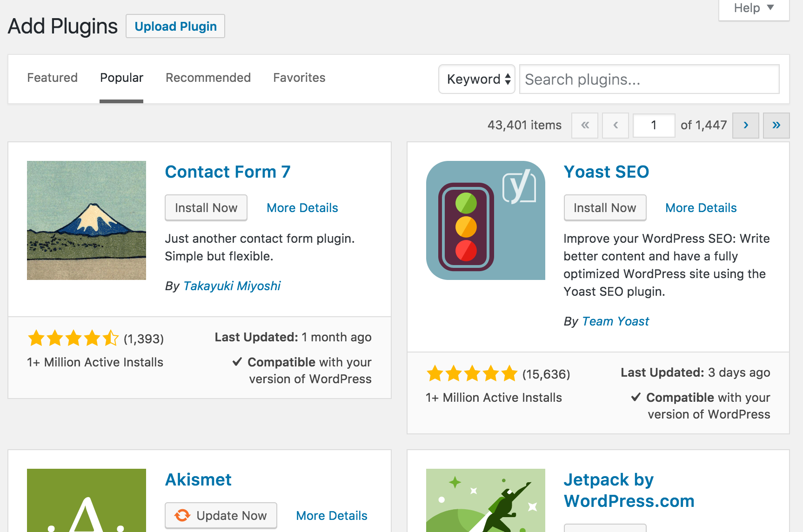View More Details for Contact Form 7
The image size is (803, 532).
[302, 208]
